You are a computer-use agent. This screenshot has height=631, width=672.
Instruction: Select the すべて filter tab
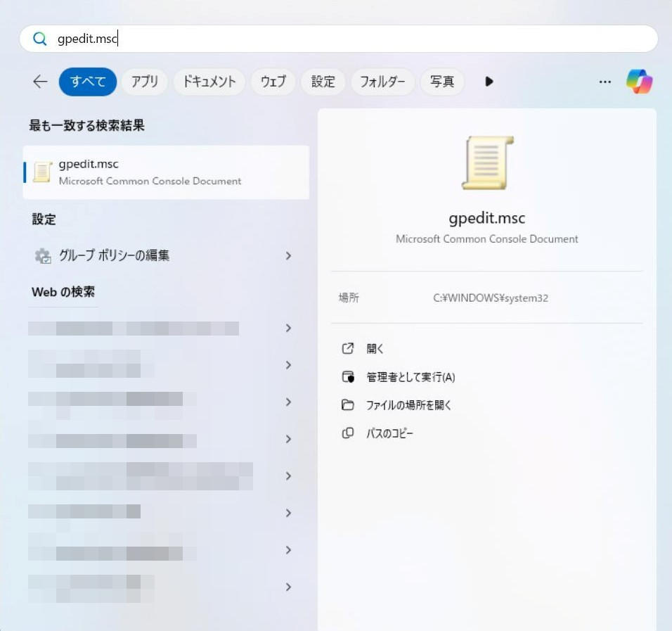tap(88, 82)
